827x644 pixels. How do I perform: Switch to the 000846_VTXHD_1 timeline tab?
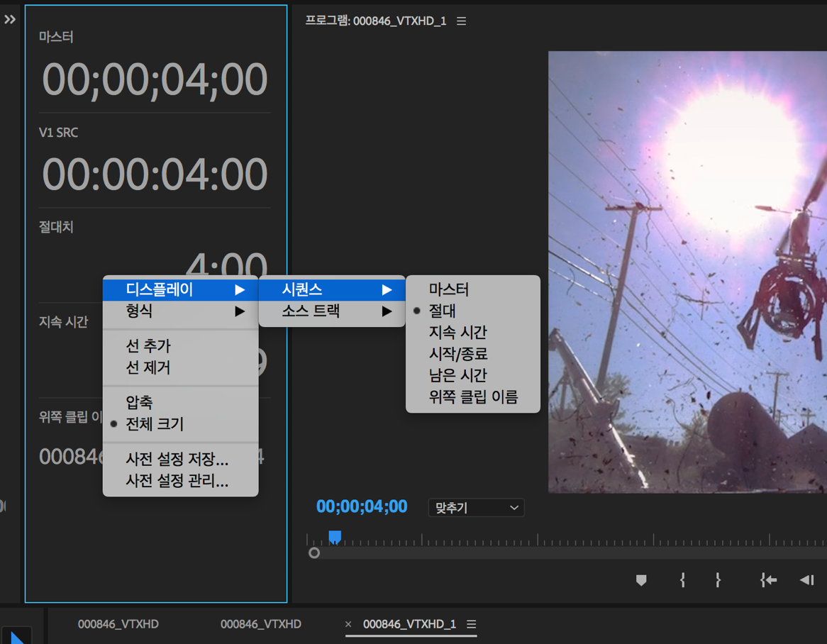(409, 624)
